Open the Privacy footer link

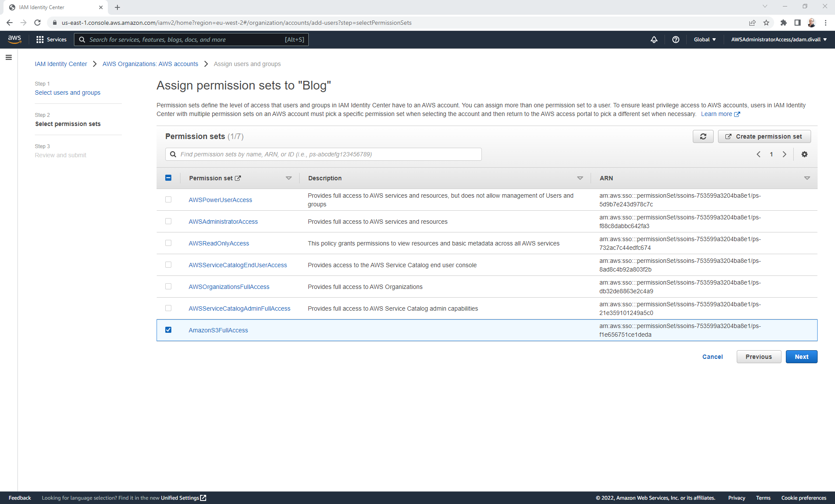(x=736, y=498)
